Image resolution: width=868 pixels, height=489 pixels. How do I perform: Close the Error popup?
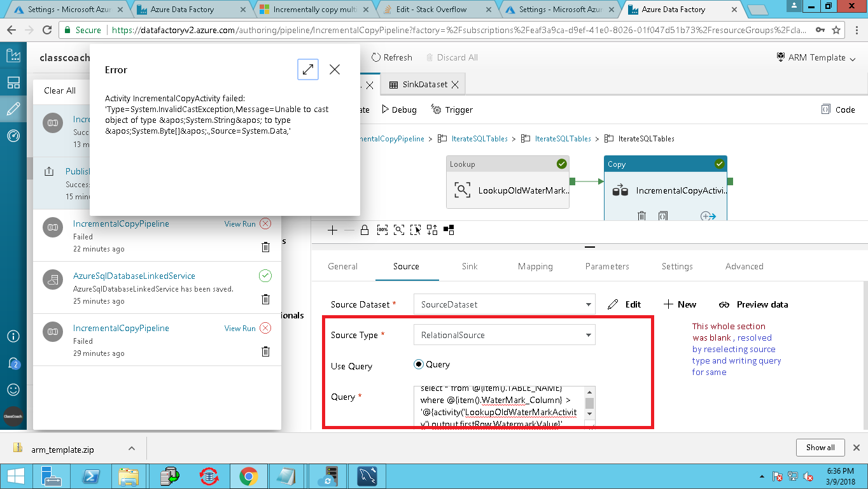[335, 69]
